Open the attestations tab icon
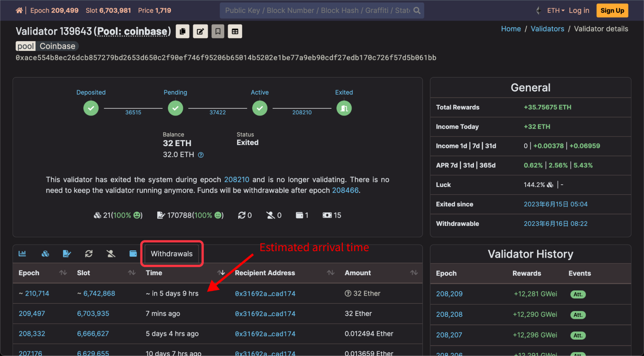Screen dimensions: 644x356 point(67,254)
